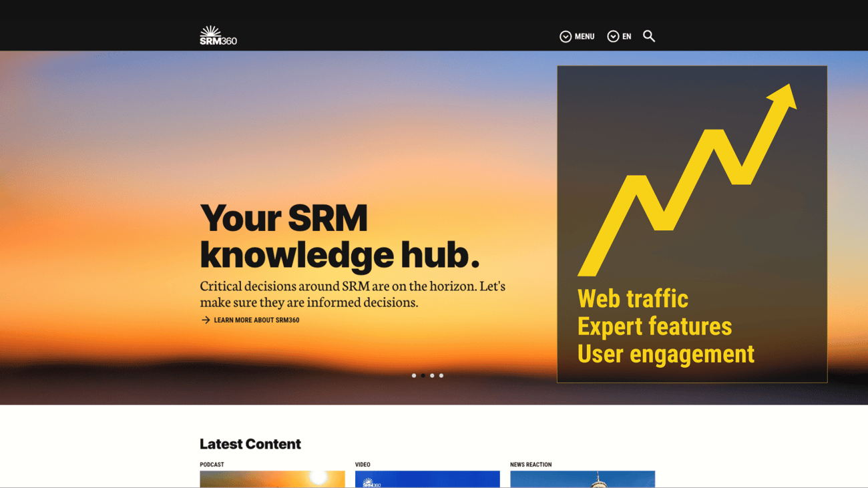Select the EN language label
Image resolution: width=868 pixels, height=488 pixels.
[626, 37]
